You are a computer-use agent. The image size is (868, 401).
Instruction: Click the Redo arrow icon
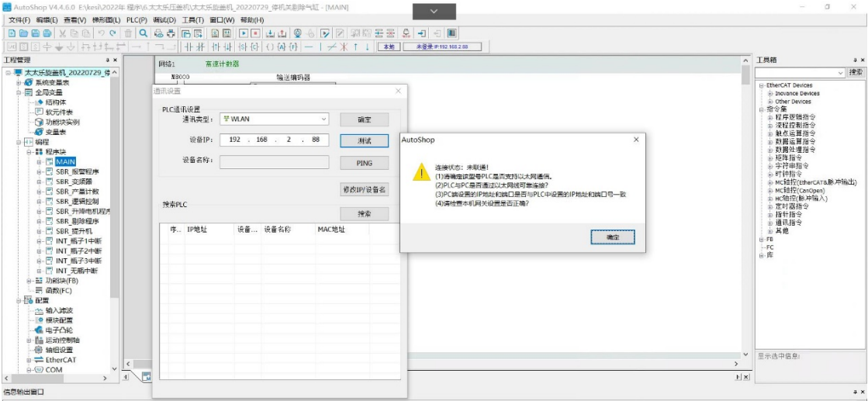tap(113, 33)
